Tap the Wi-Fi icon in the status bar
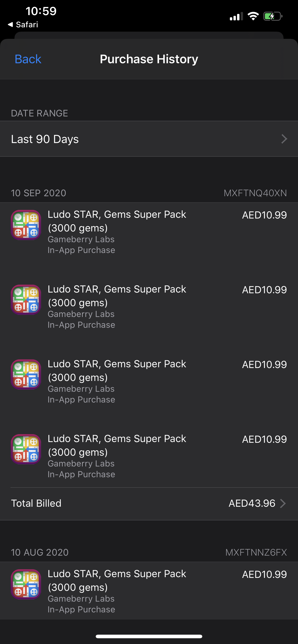The height and width of the screenshot is (644, 298). 253,16
